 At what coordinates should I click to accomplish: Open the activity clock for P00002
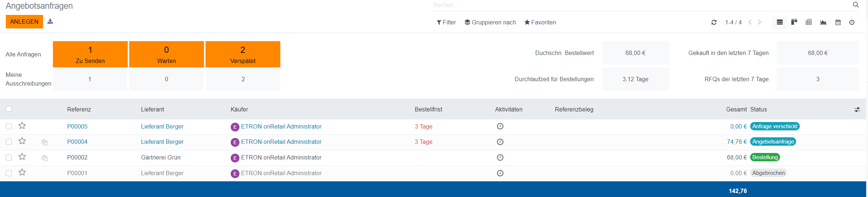coord(500,157)
